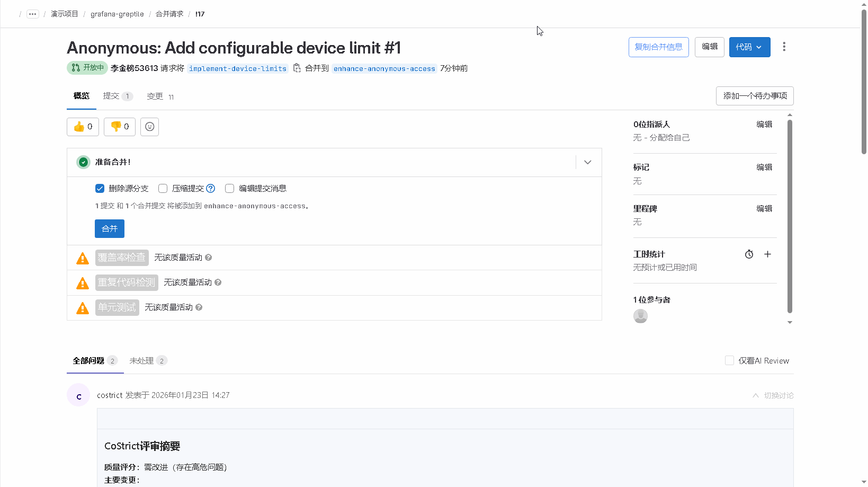
Task: Click the sidebar panel scrollbar
Action: pyautogui.click(x=790, y=216)
